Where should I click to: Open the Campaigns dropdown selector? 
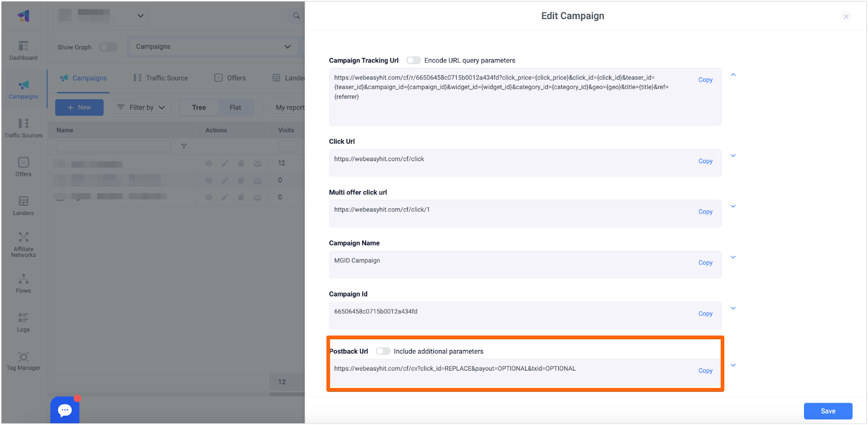[213, 47]
